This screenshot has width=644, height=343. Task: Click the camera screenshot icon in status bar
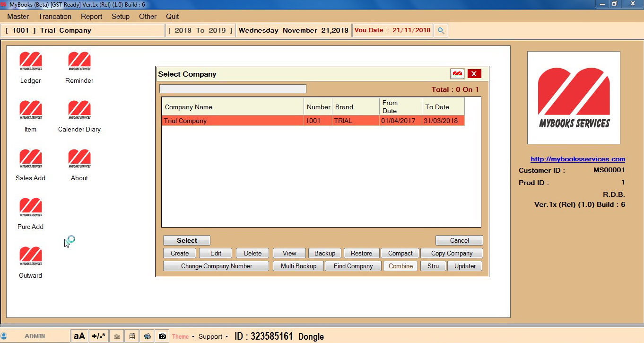click(x=162, y=336)
